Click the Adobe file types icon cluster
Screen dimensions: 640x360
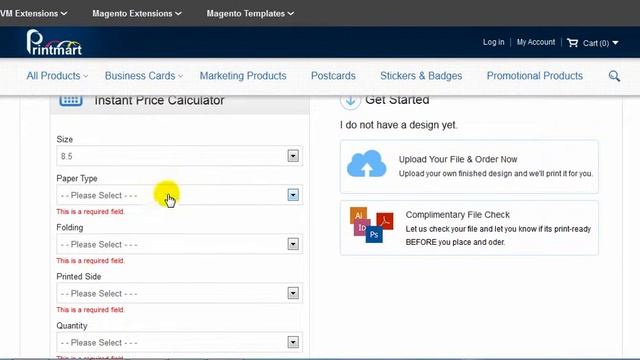tap(371, 224)
